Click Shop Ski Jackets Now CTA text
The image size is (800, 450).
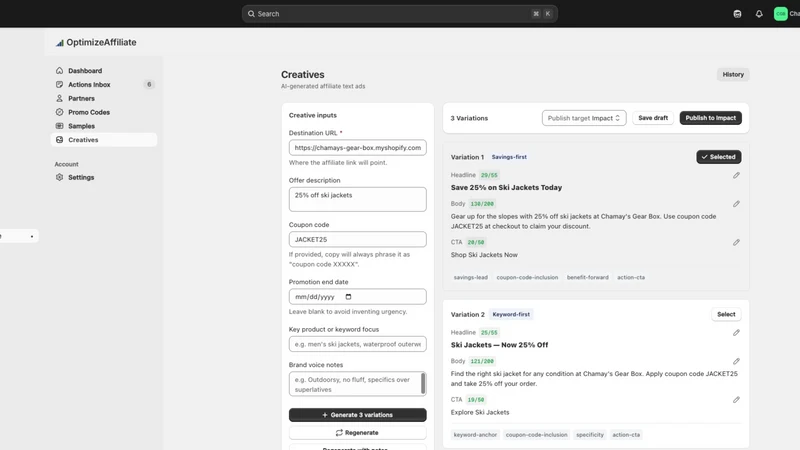484,255
